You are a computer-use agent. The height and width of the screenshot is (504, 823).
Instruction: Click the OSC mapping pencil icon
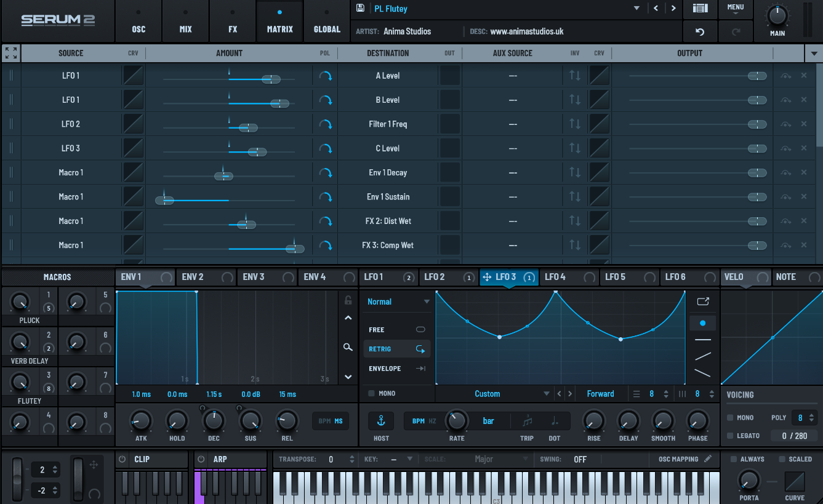(708, 458)
